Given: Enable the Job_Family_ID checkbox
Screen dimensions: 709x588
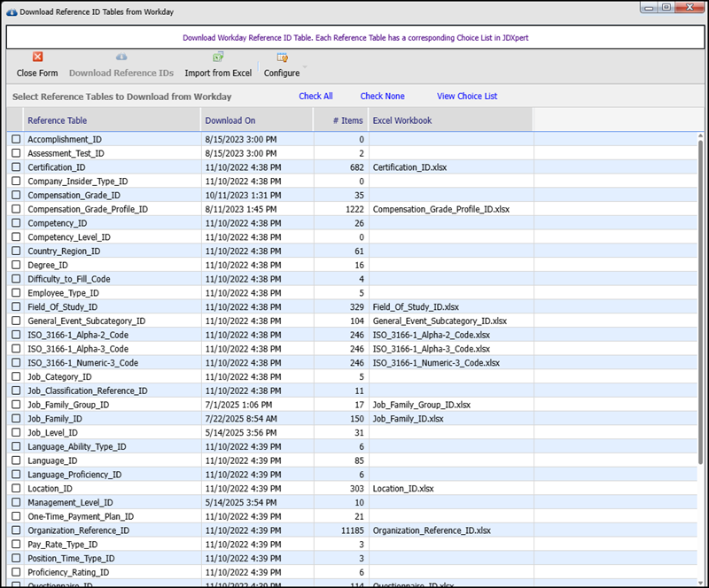Looking at the screenshot, I should (x=16, y=419).
